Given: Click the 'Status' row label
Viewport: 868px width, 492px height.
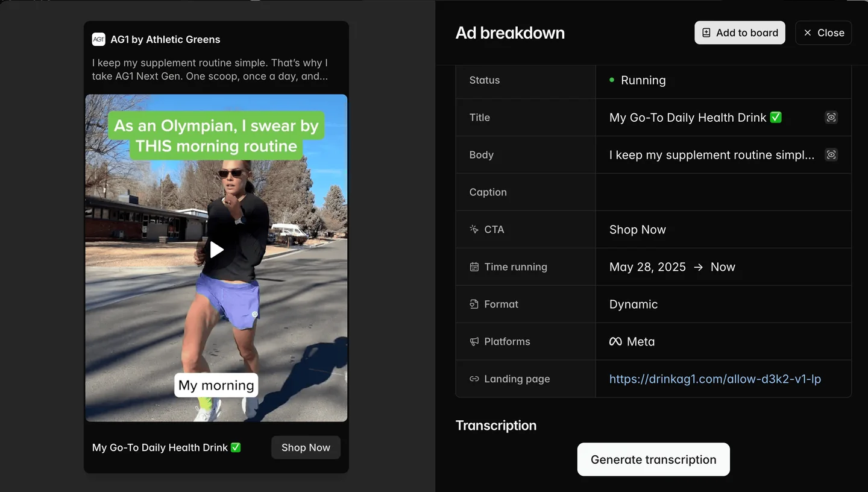Looking at the screenshot, I should (x=485, y=80).
